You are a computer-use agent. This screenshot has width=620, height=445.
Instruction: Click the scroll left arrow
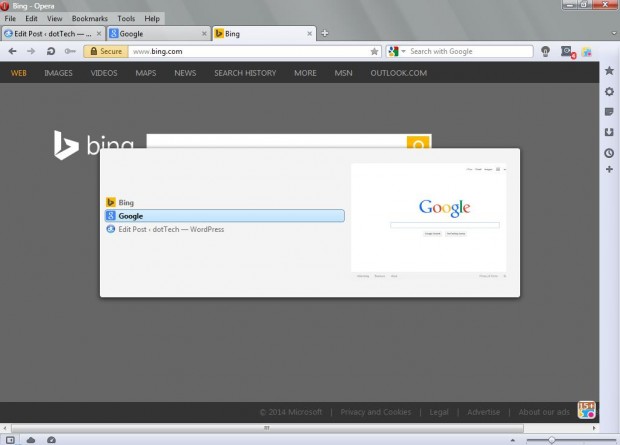coord(5,428)
